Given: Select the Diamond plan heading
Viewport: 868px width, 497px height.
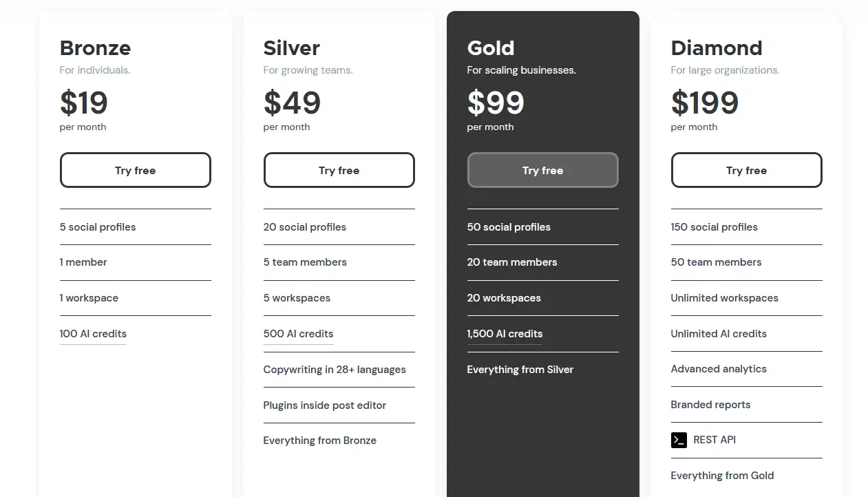Looking at the screenshot, I should pyautogui.click(x=717, y=48).
